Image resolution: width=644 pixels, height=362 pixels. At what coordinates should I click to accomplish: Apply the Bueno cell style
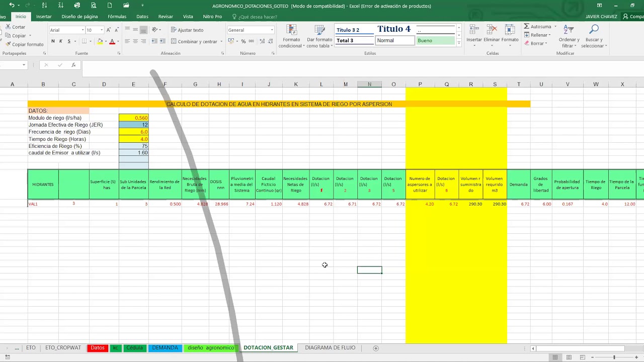point(436,40)
